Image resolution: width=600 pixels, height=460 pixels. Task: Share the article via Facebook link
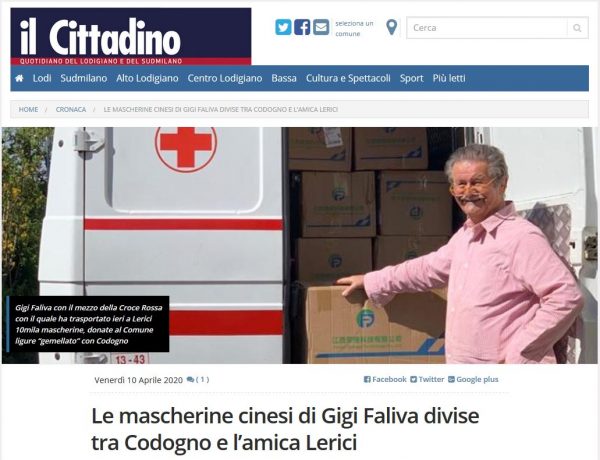(385, 379)
